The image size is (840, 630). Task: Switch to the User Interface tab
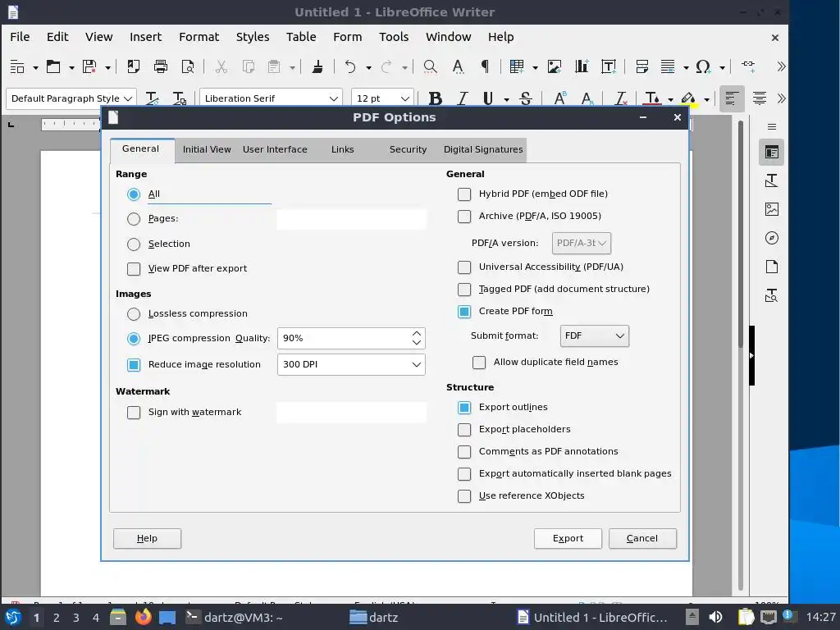(275, 149)
